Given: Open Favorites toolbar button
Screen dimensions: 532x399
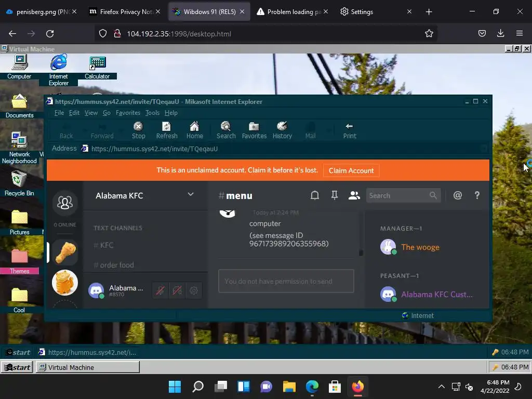Looking at the screenshot, I should (254, 130).
